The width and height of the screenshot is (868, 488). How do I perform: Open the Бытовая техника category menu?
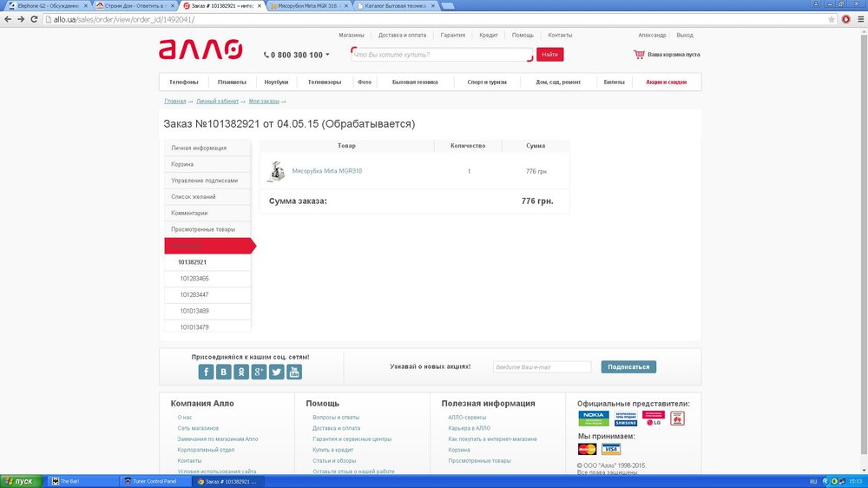(x=415, y=82)
